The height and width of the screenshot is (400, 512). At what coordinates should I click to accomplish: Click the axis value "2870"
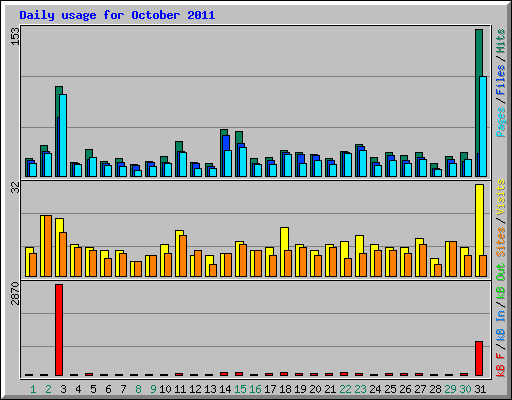click(x=15, y=293)
